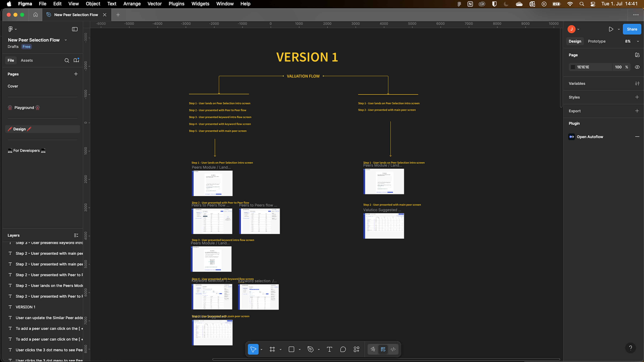Viewport: 644px width, 362px height.
Task: Open the Figma main menu dropdown
Action: coord(12,29)
